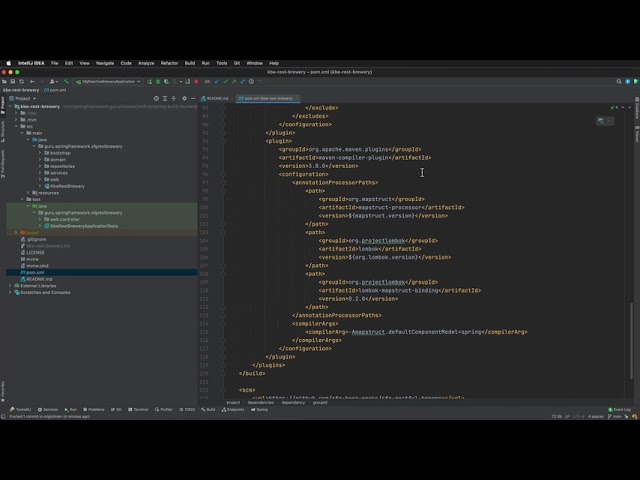Screen dimensions: 640x480
Task: Hide the Project tool window
Action: 193,98
